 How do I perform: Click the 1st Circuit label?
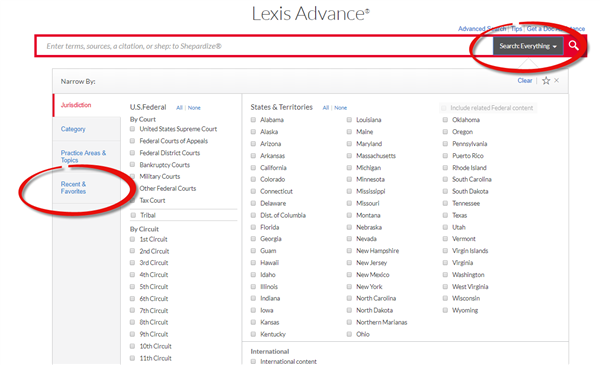[153, 239]
